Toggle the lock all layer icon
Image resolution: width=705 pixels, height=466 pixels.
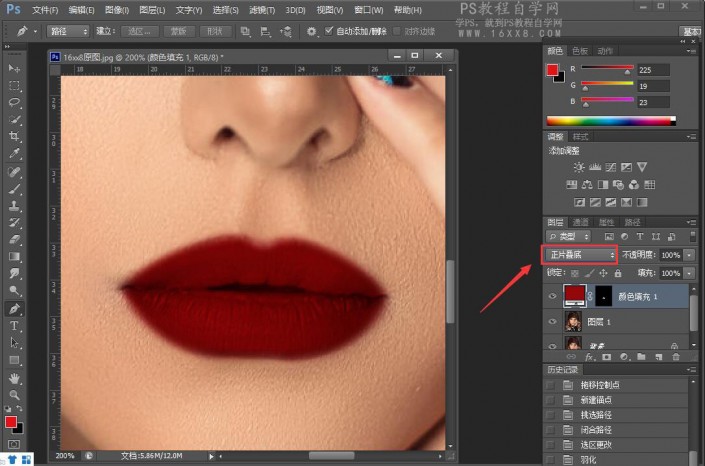(x=618, y=273)
